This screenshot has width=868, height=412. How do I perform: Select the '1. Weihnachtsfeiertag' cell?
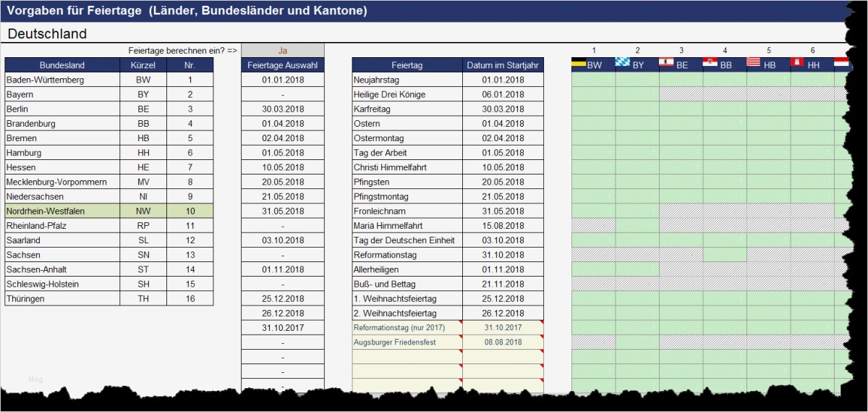click(407, 298)
